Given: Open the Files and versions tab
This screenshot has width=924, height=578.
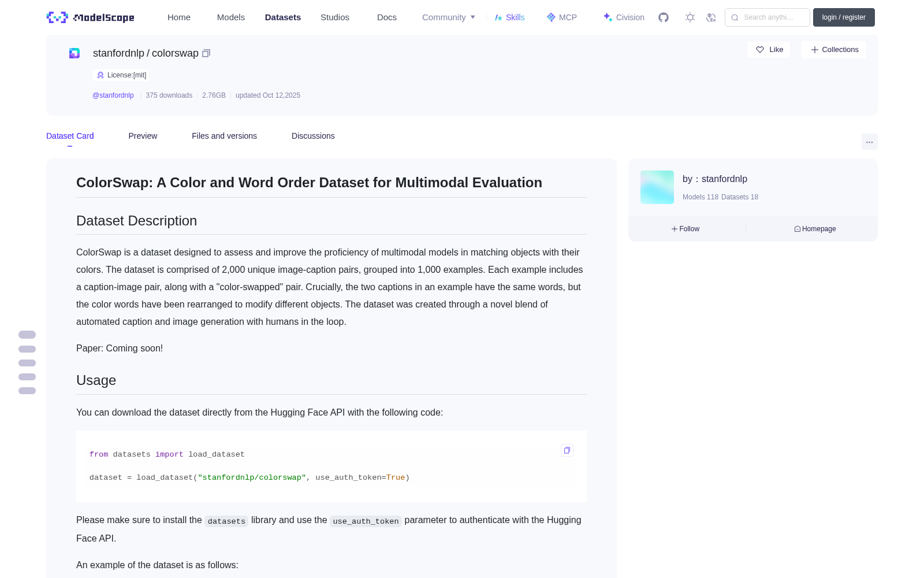Looking at the screenshot, I should coord(224,136).
